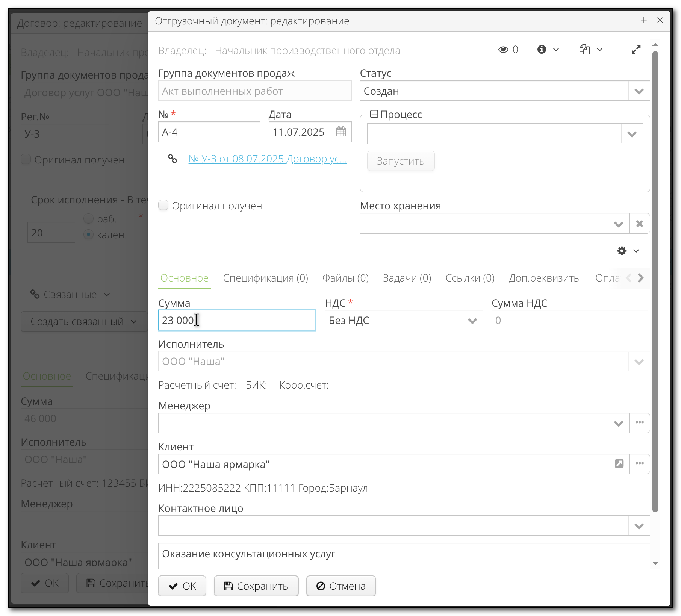681x616 pixels.
Task: Click the Сумма input field
Action: [x=236, y=321]
